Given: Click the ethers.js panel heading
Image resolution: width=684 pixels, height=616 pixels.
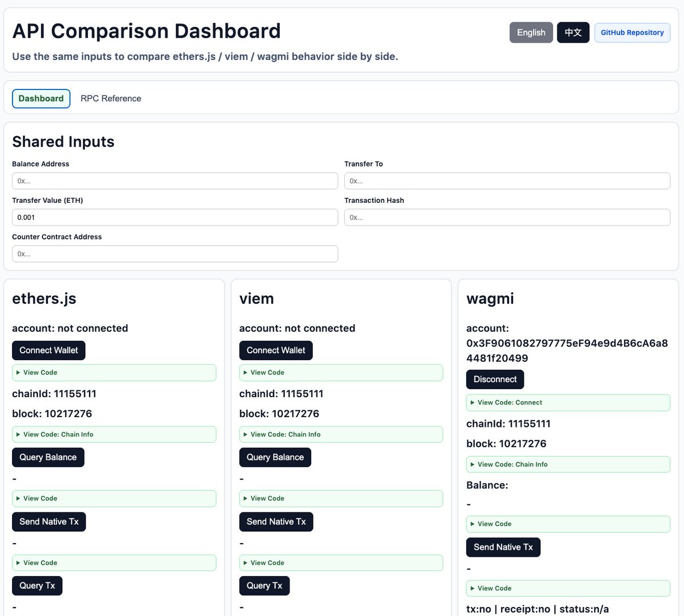Looking at the screenshot, I should click(x=44, y=299).
